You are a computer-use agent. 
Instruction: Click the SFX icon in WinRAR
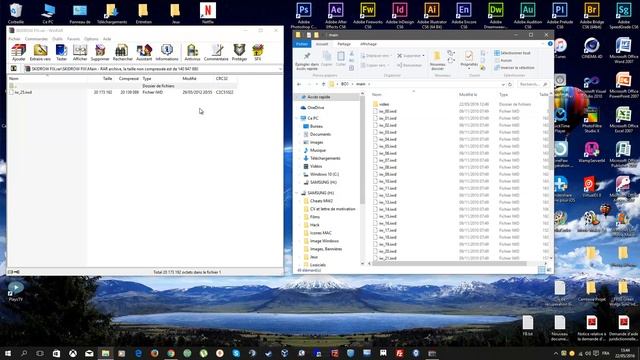point(258,53)
